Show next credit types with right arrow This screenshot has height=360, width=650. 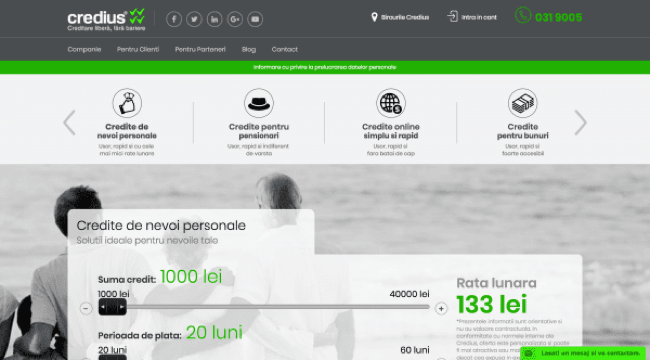[581, 123]
